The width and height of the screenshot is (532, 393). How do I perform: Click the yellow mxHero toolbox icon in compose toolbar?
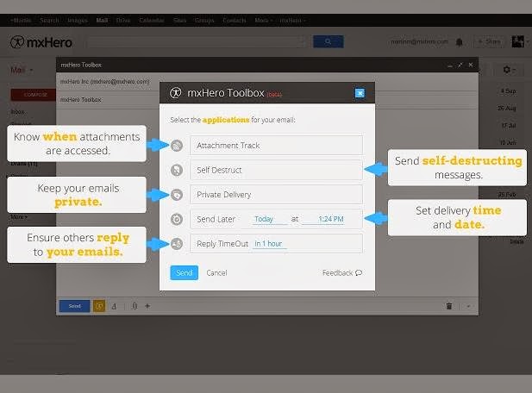(x=99, y=306)
